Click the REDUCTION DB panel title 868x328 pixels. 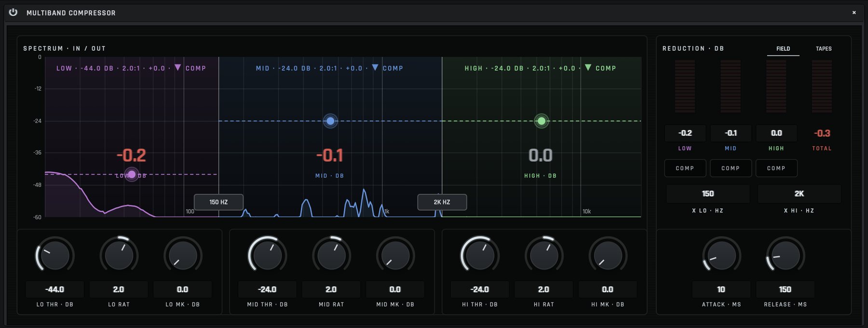coord(693,49)
